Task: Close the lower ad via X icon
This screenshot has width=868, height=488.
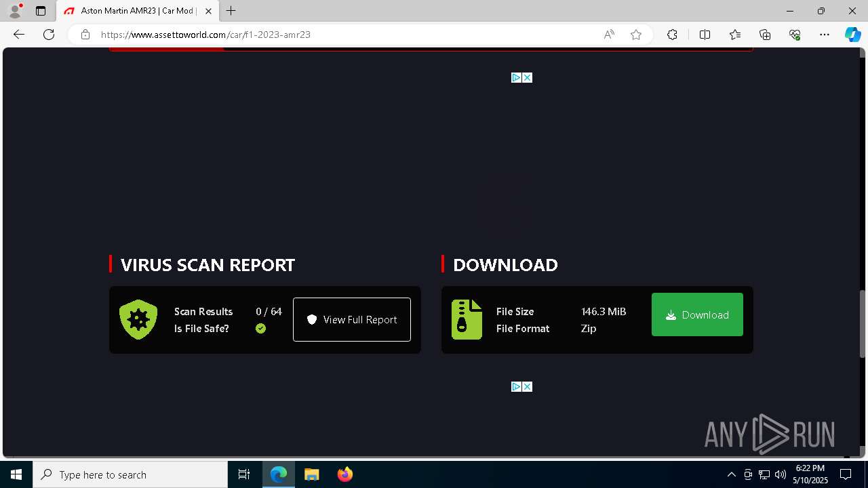Action: click(527, 387)
